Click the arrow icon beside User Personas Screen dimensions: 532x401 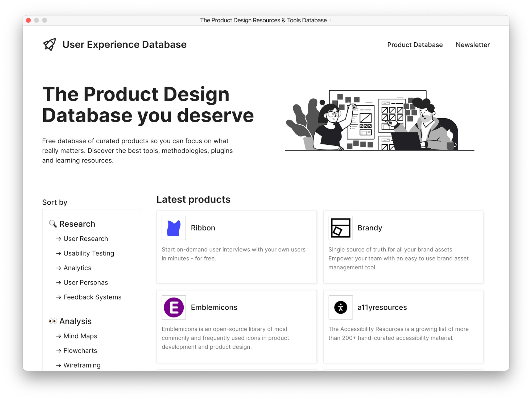point(59,283)
